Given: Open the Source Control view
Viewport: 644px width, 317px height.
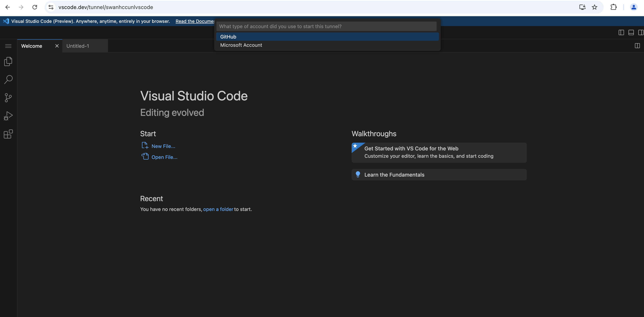Looking at the screenshot, I should [8, 98].
